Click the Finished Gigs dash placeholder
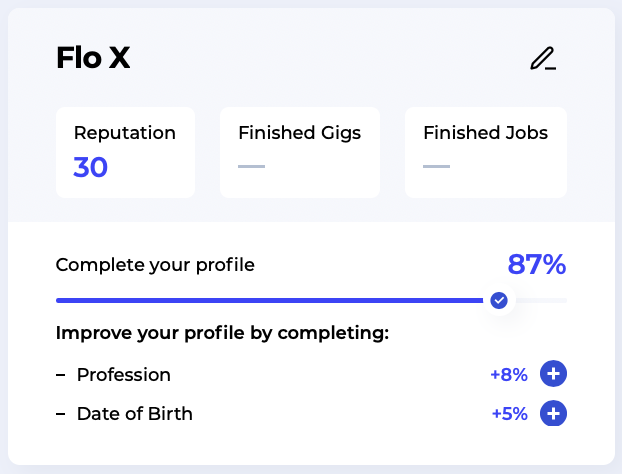 [x=251, y=166]
